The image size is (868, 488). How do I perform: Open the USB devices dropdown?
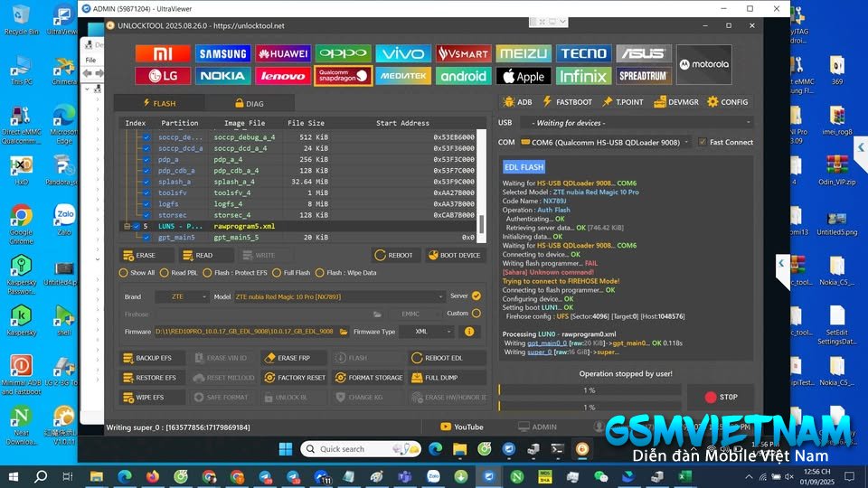coord(636,122)
